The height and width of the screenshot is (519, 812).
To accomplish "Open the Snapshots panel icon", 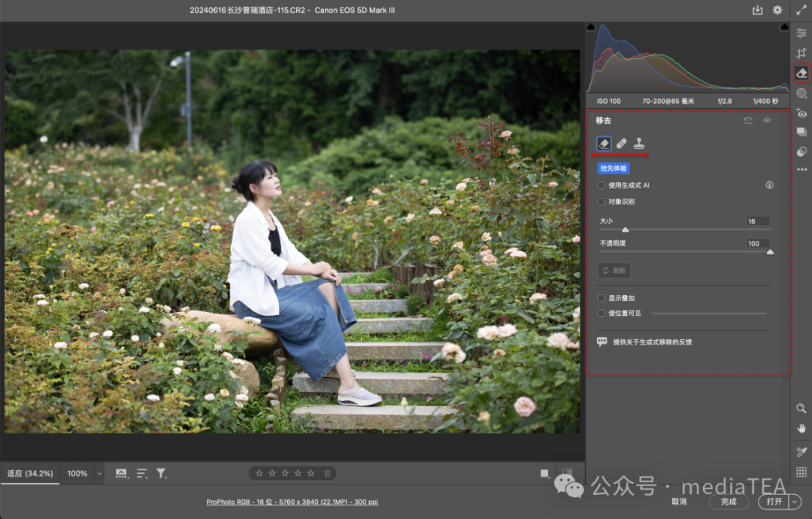I will pyautogui.click(x=801, y=132).
